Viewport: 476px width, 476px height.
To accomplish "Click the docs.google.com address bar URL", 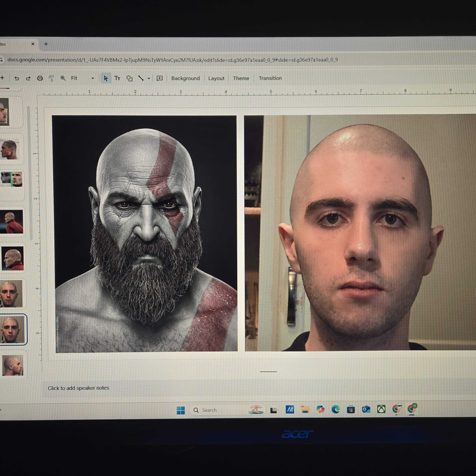I will pyautogui.click(x=172, y=60).
